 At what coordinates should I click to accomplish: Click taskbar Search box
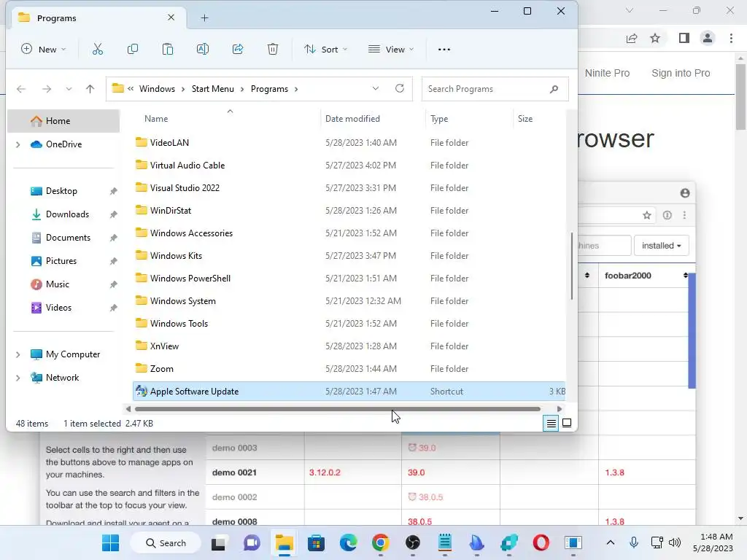click(x=166, y=542)
